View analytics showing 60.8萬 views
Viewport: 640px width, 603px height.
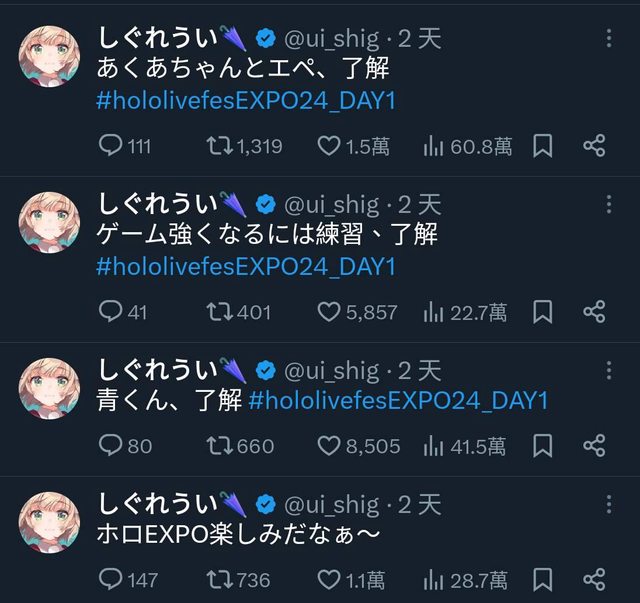click(x=467, y=146)
